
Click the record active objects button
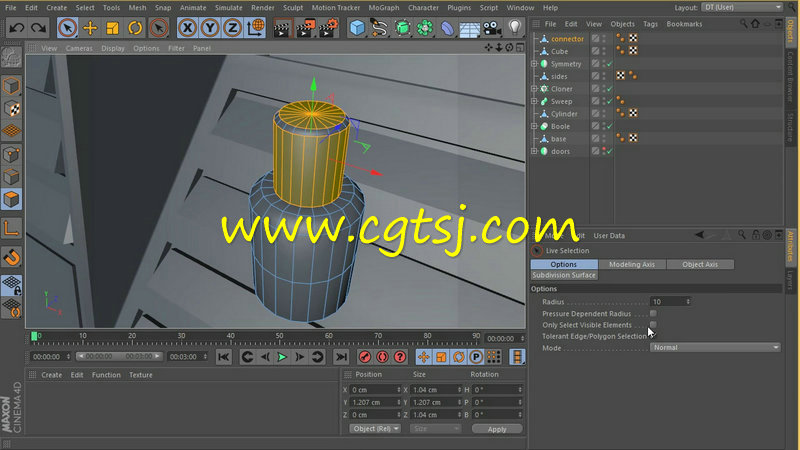tap(364, 357)
